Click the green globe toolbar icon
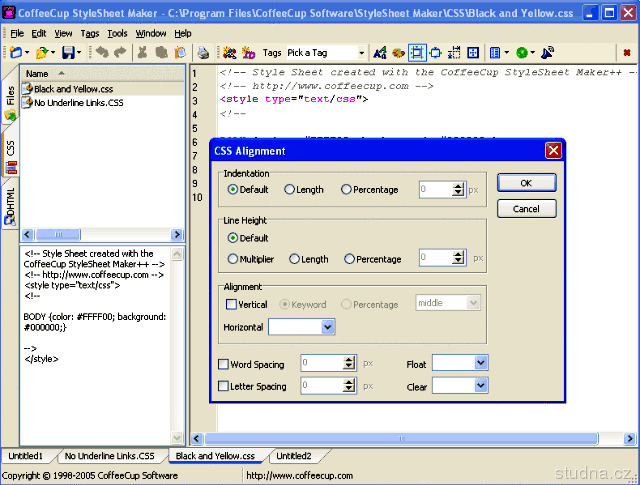 point(522,52)
